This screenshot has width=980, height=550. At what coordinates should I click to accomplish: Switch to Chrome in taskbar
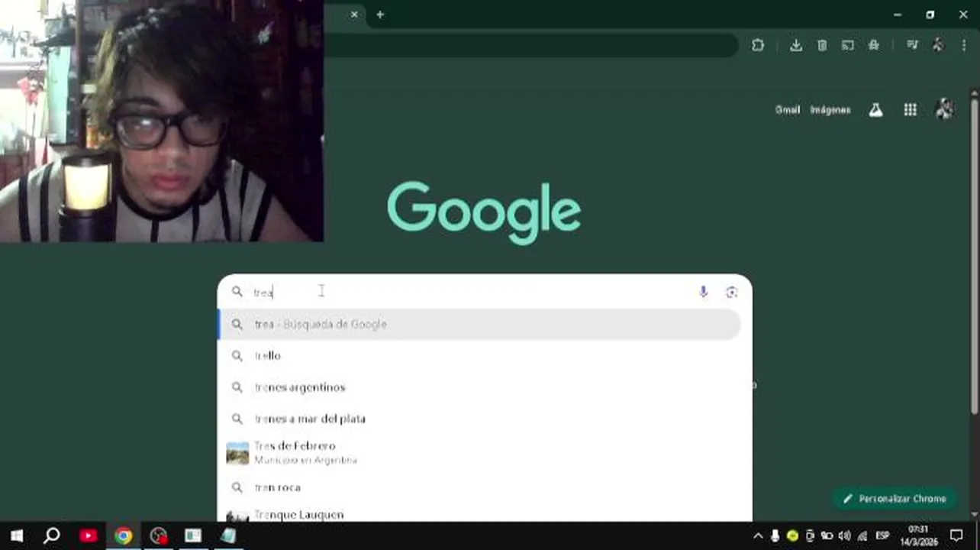tap(123, 535)
